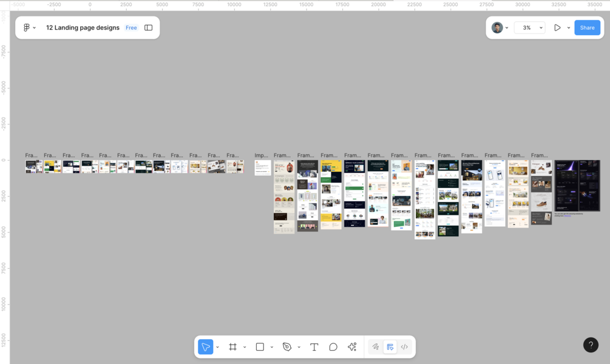The width and height of the screenshot is (610, 364).
Task: Expand the Move tool options chevron
Action: click(217, 347)
